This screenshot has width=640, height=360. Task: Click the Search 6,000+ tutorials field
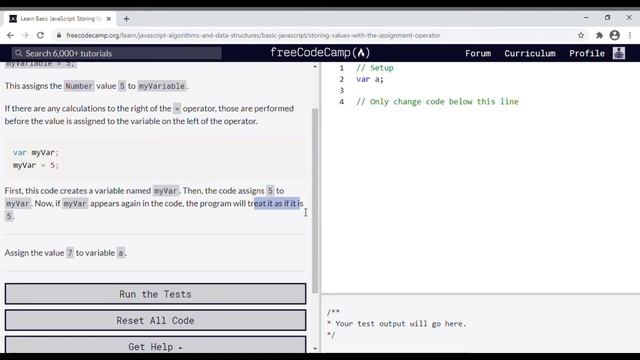point(117,53)
